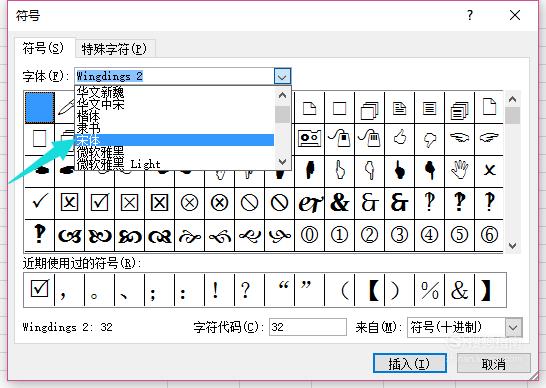
Task: Select the circled number 6 symbol
Action: point(489,235)
